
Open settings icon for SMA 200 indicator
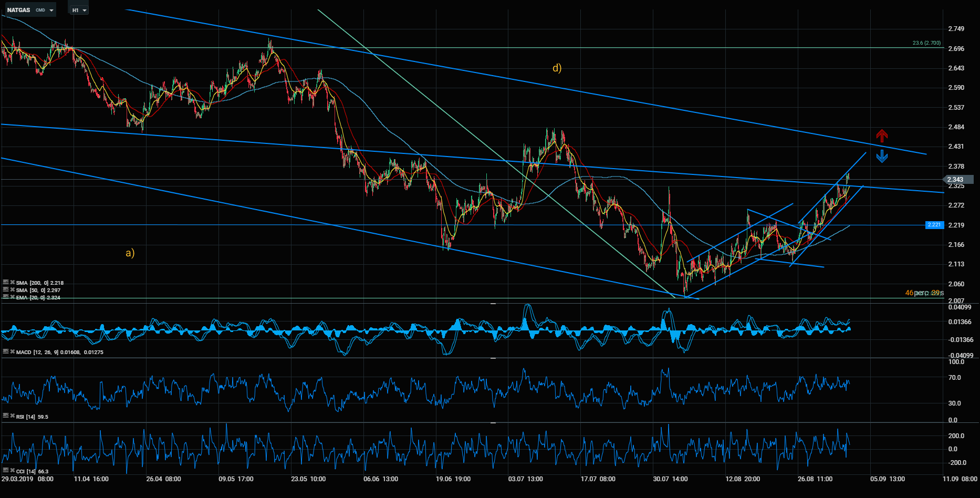[5, 283]
